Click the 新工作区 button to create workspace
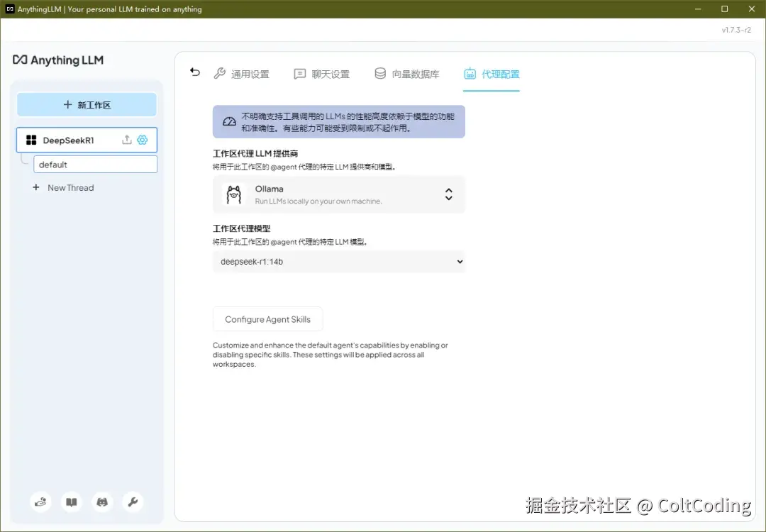This screenshot has width=766, height=532. pyautogui.click(x=87, y=104)
